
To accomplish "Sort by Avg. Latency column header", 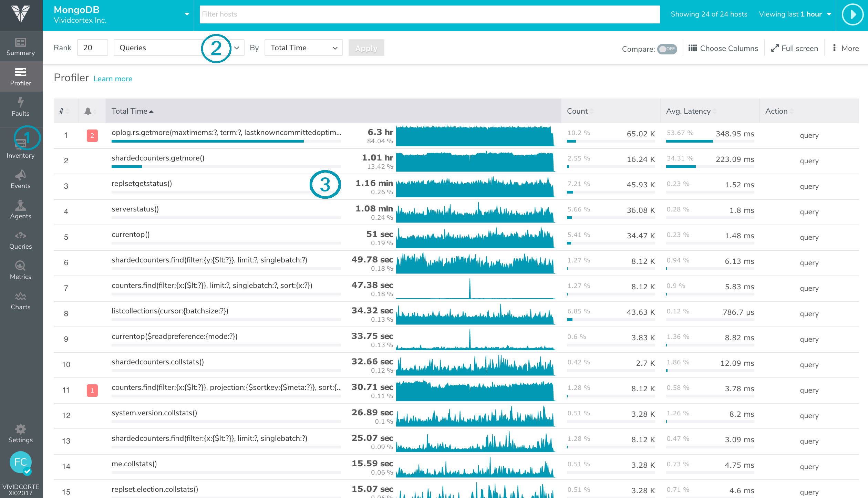I will tap(688, 111).
